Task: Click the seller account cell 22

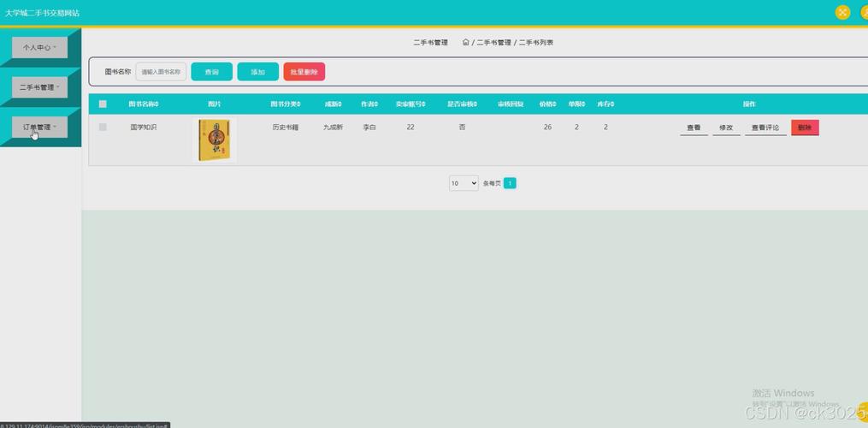Action: (410, 127)
